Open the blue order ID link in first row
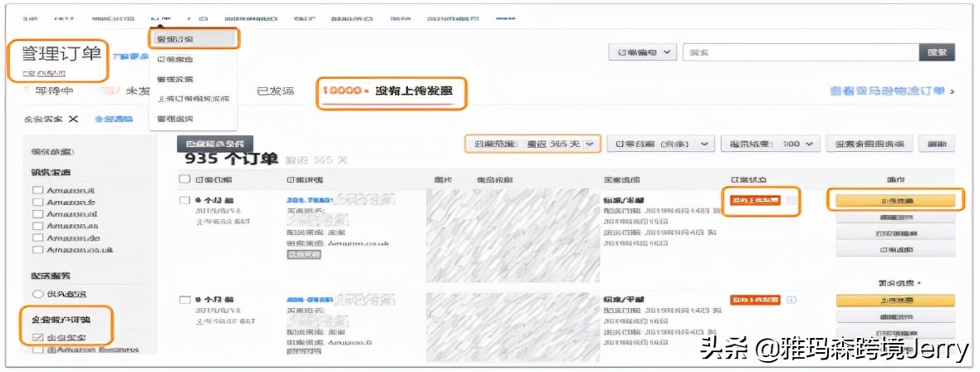The width and height of the screenshot is (980, 372). [x=309, y=200]
